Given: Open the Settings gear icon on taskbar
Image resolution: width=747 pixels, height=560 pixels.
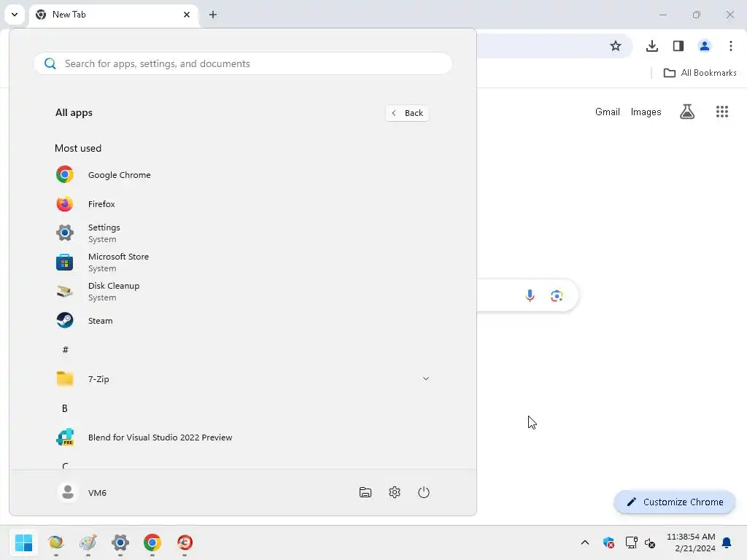Looking at the screenshot, I should (120, 542).
